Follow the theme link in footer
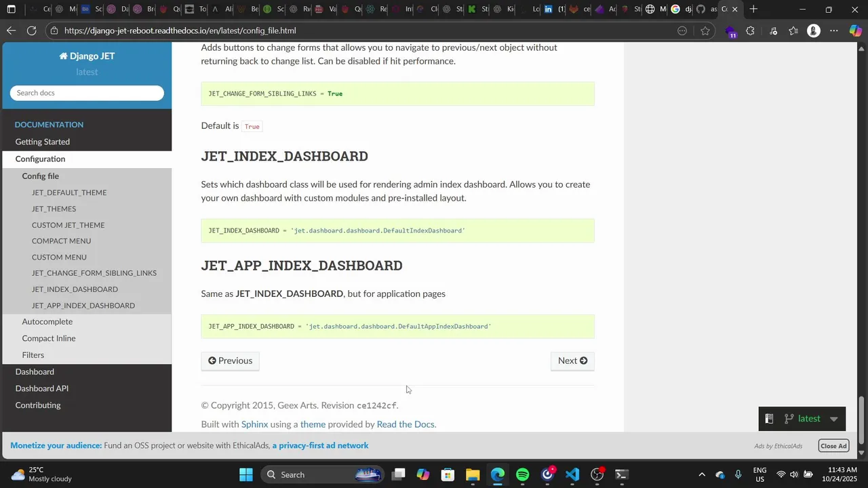868x488 pixels. coord(313,424)
